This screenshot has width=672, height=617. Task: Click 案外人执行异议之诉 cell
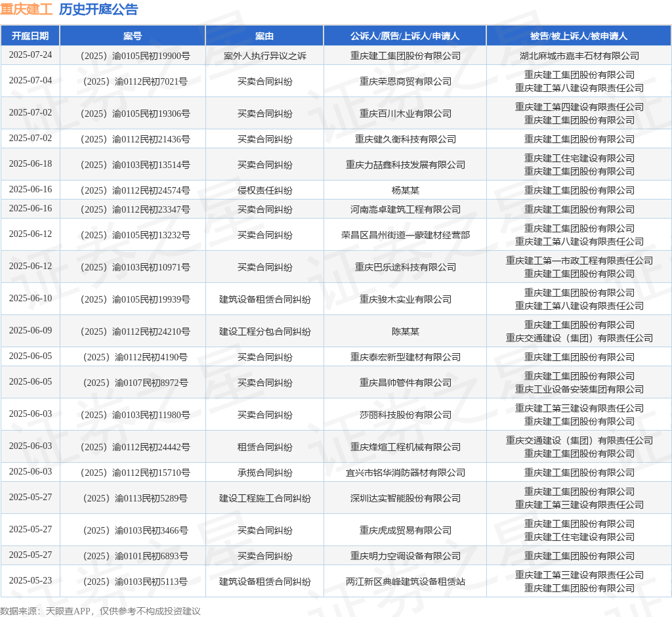(x=265, y=56)
